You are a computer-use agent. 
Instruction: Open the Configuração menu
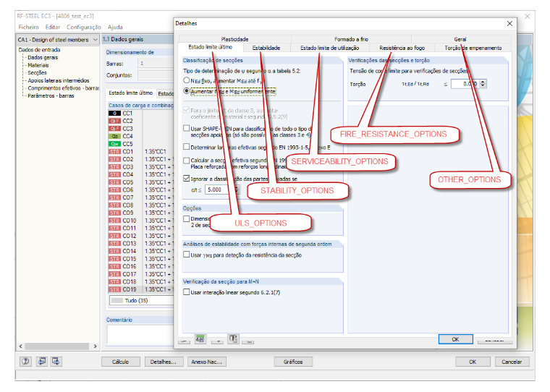(84, 27)
